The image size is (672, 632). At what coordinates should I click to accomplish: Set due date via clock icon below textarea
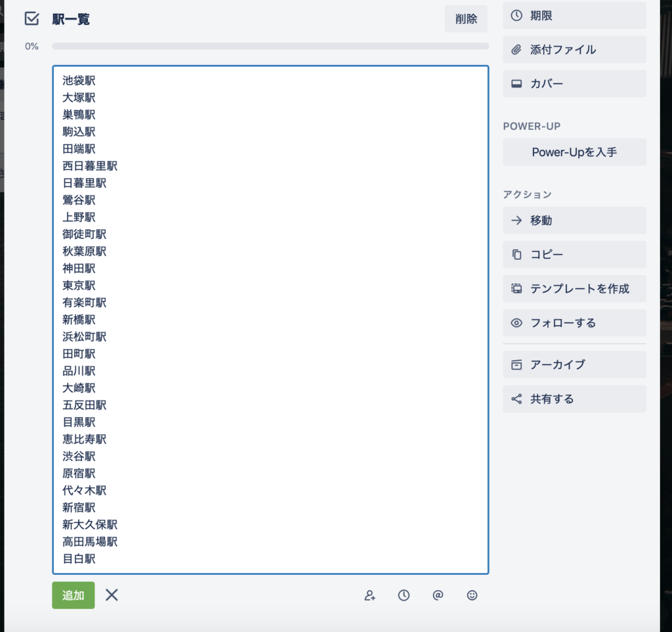pyautogui.click(x=404, y=595)
